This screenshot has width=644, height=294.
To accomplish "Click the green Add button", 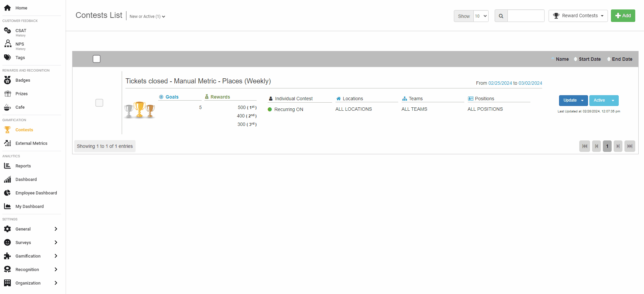I will pos(623,16).
